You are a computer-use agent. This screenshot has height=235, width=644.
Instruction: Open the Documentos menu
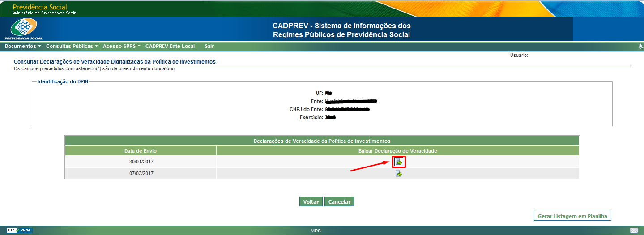pos(22,46)
